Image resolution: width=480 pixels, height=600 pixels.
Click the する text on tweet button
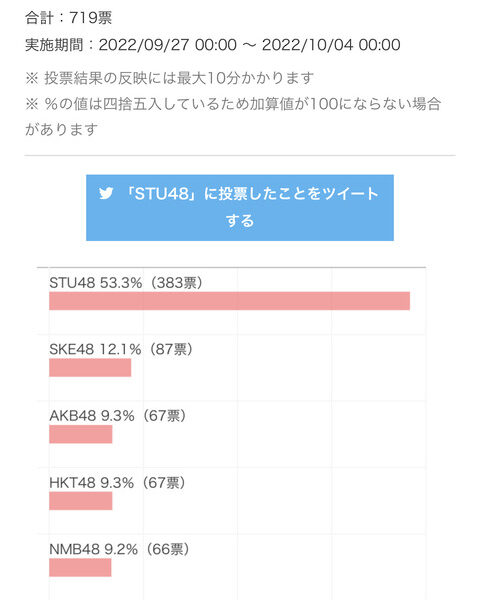(240, 221)
